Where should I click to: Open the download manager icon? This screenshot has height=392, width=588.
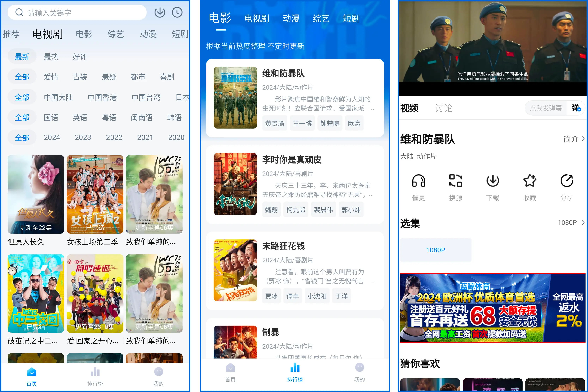click(x=160, y=13)
